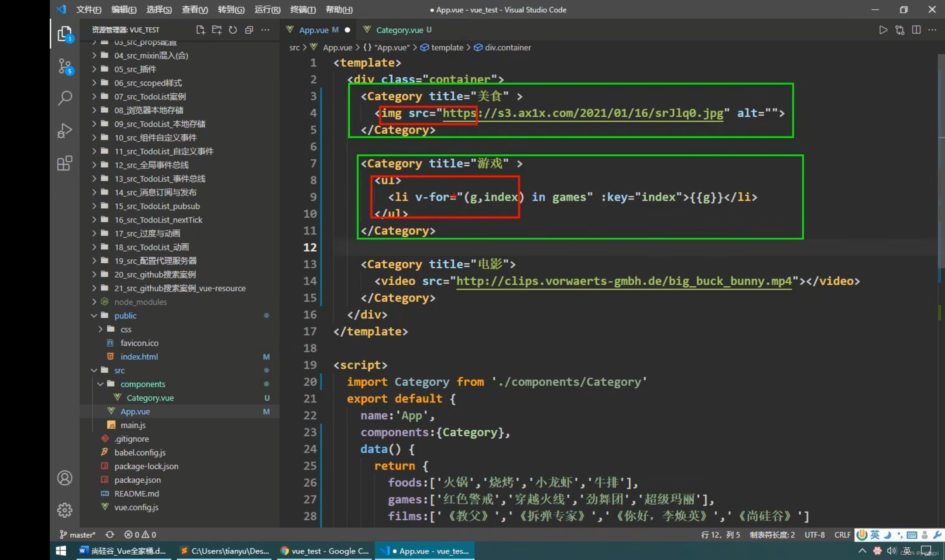This screenshot has width=945, height=560.
Task: Click the template breadcrumb segment
Action: pos(442,47)
